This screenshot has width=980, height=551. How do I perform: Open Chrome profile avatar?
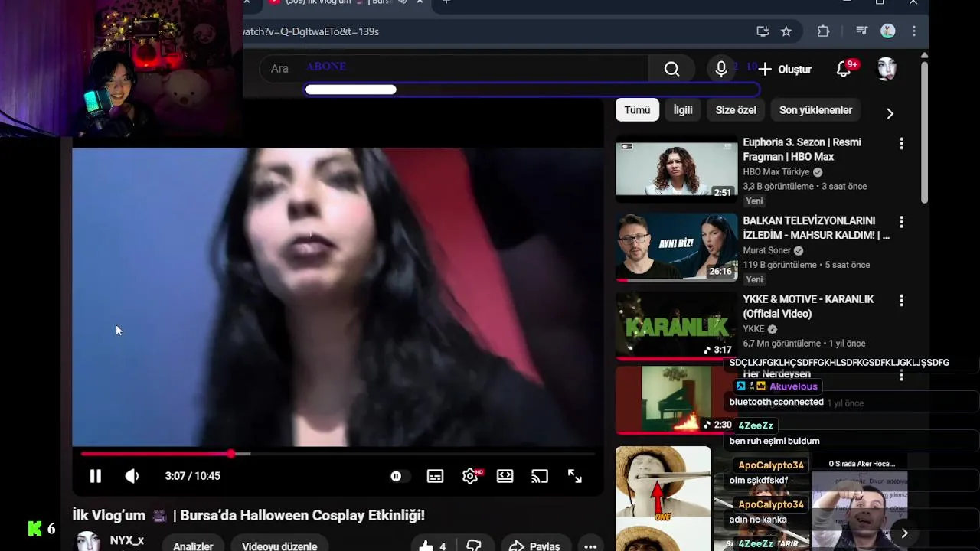pyautogui.click(x=888, y=31)
